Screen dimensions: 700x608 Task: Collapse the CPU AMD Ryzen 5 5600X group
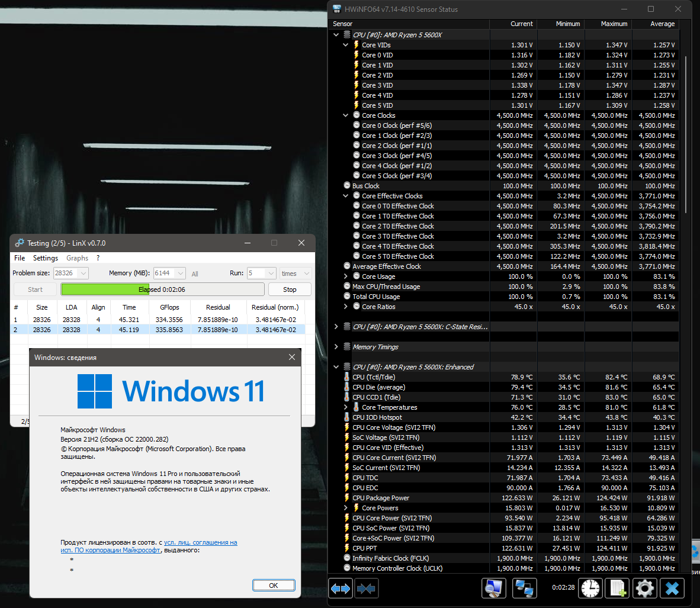(x=336, y=35)
